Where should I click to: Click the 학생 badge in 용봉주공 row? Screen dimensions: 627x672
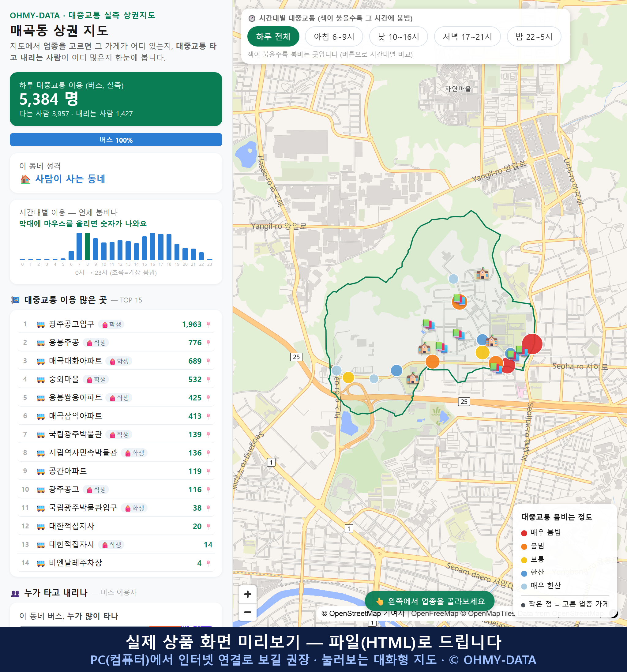click(96, 343)
